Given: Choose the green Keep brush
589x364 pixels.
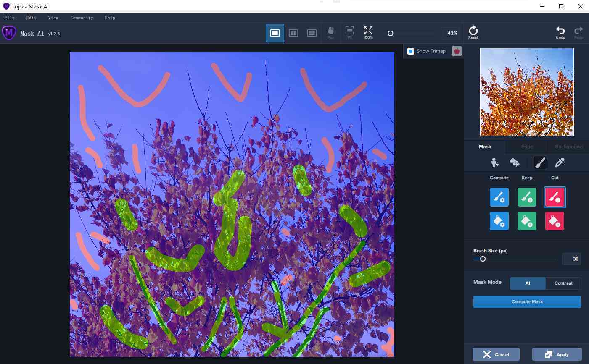Looking at the screenshot, I should click(x=527, y=197).
